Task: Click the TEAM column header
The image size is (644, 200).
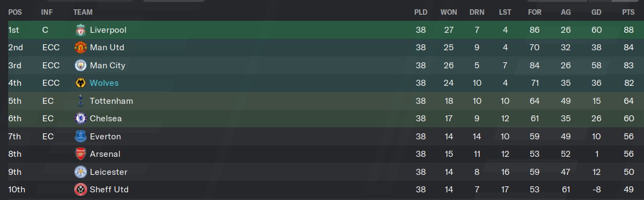Action: (x=83, y=12)
